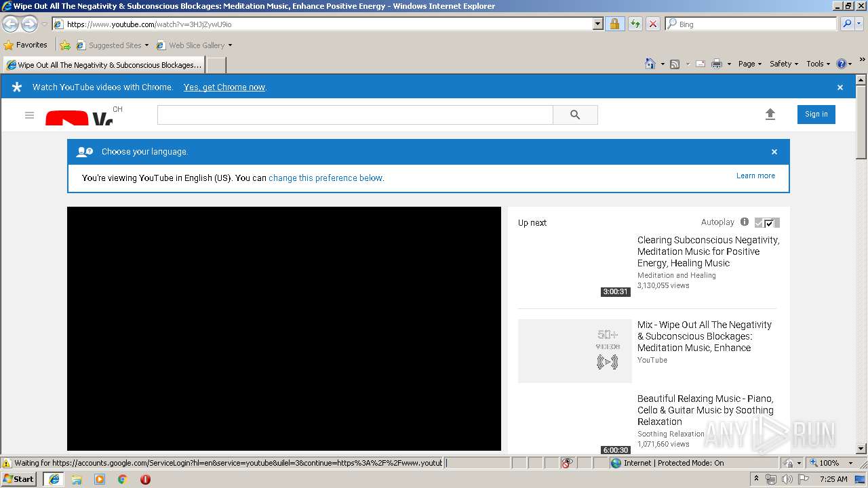Click the Bing search magnifier button
The height and width of the screenshot is (488, 868).
846,24
